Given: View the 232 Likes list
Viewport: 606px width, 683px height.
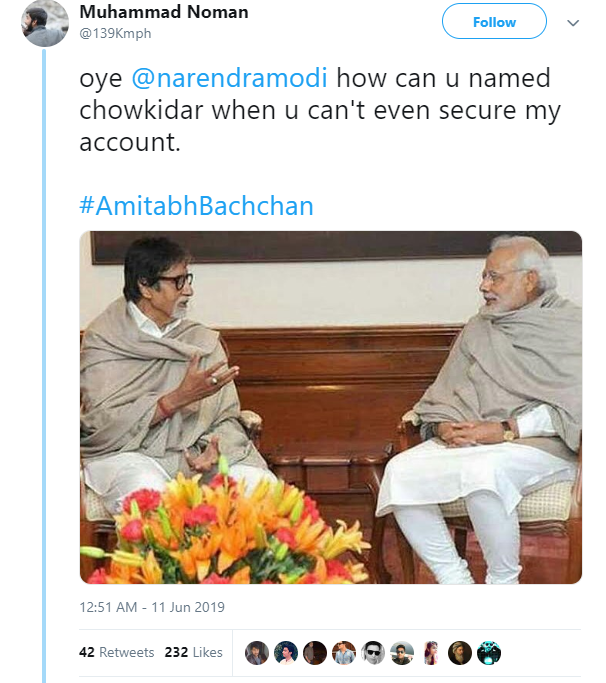Looking at the screenshot, I should (x=193, y=652).
